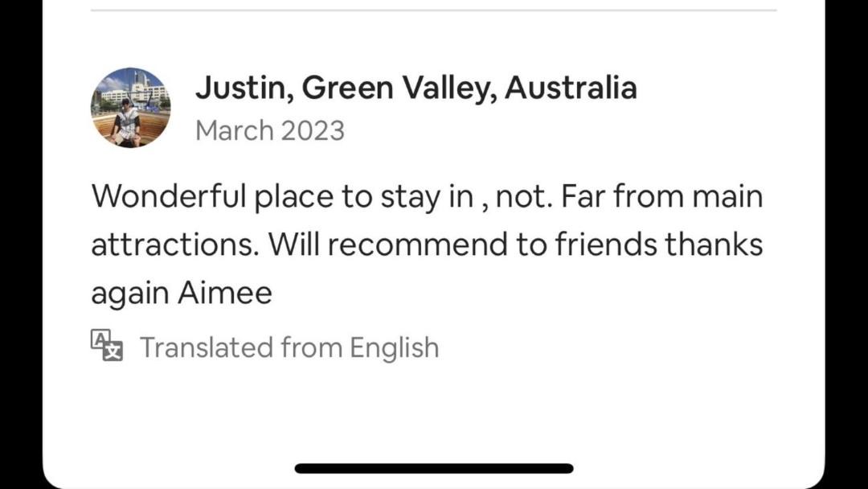Tap the word "Translated" beside the icon

[x=207, y=347]
